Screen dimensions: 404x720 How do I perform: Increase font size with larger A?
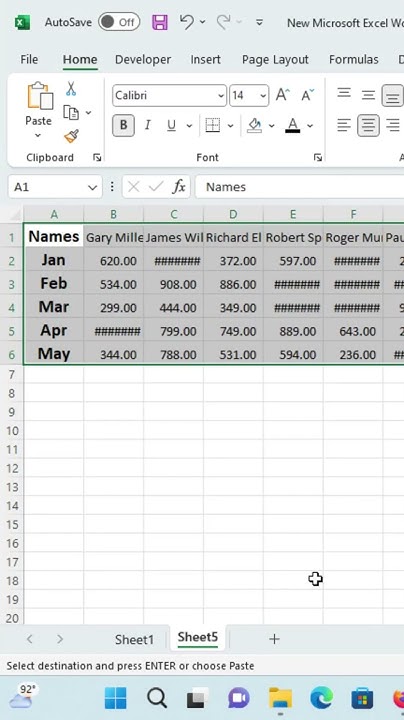click(x=282, y=95)
